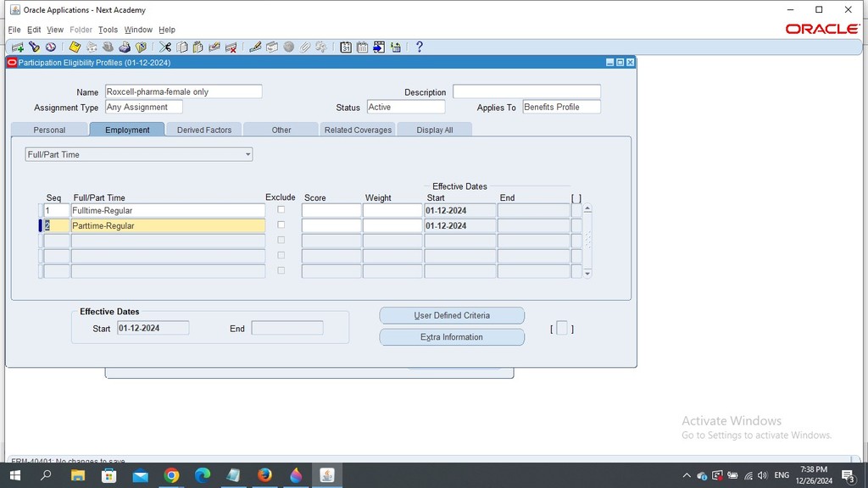Viewport: 868px width, 488px height.
Task: Click the Find flashlight toolbar icon
Action: click(34, 47)
